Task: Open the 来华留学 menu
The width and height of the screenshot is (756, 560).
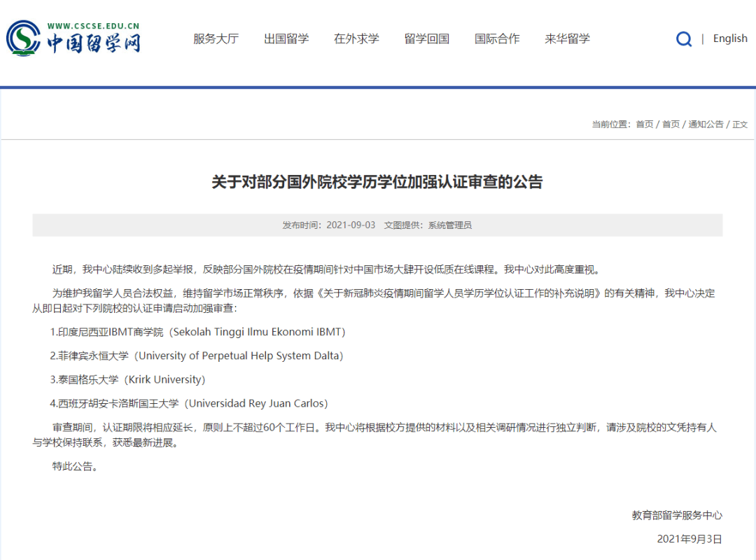Action: tap(567, 38)
